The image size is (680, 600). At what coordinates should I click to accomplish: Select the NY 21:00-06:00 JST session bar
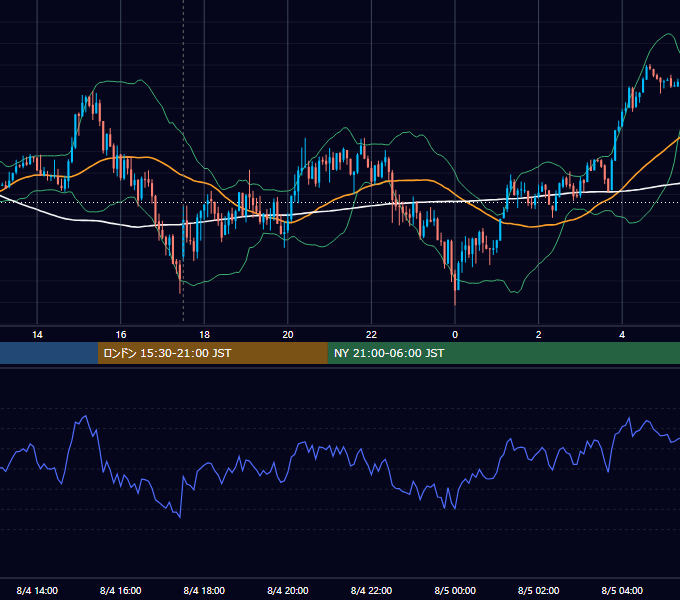[x=503, y=353]
